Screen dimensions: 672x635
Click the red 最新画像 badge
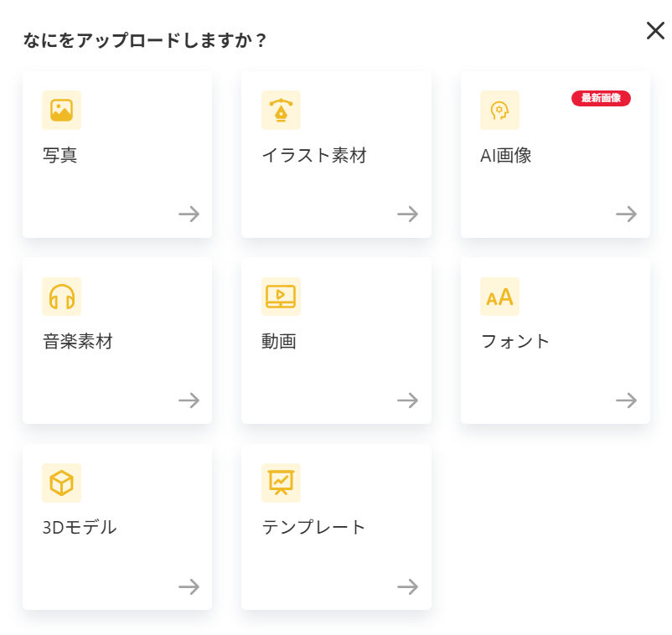[x=601, y=98]
